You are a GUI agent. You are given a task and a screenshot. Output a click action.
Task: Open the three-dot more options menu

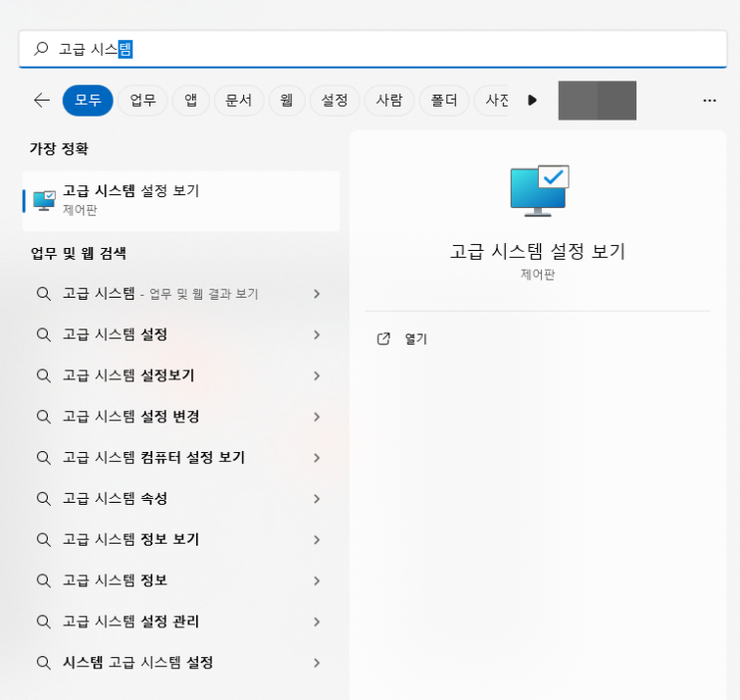click(709, 101)
